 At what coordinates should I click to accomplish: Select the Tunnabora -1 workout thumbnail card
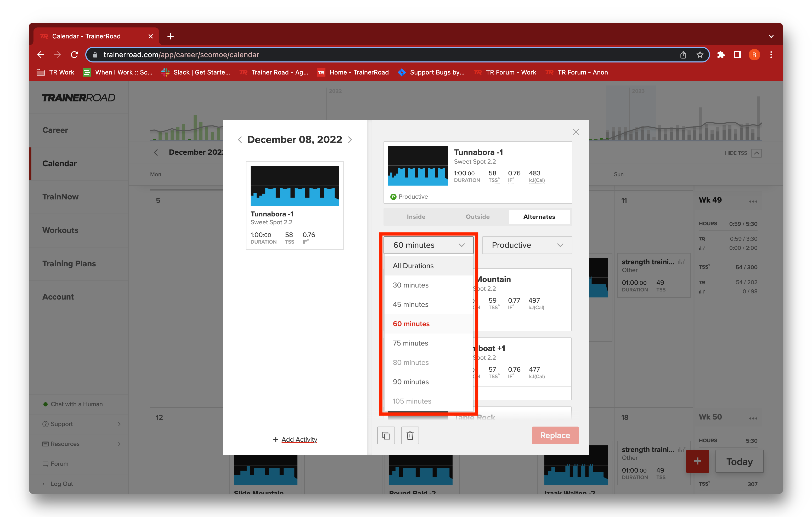pyautogui.click(x=295, y=206)
